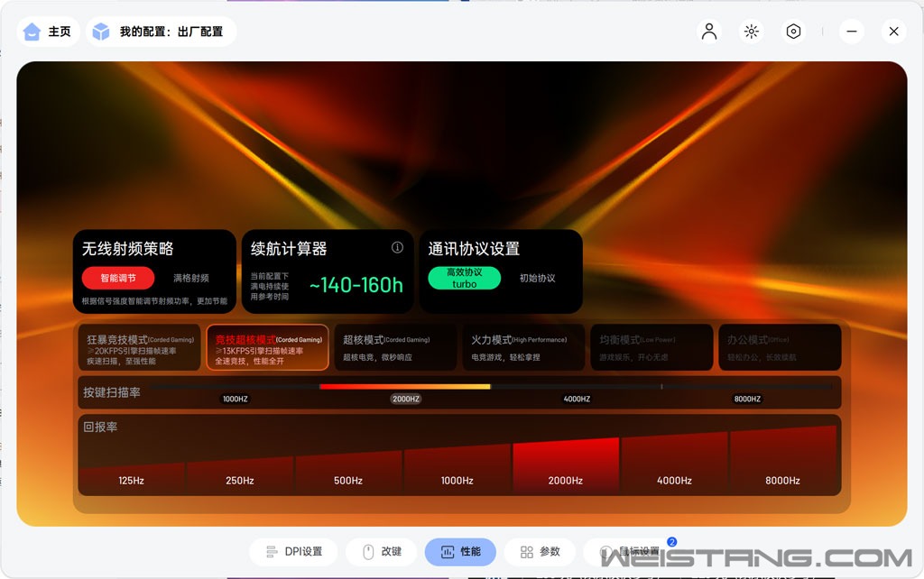Click the user account profile icon
The width and height of the screenshot is (924, 579).
[x=709, y=32]
